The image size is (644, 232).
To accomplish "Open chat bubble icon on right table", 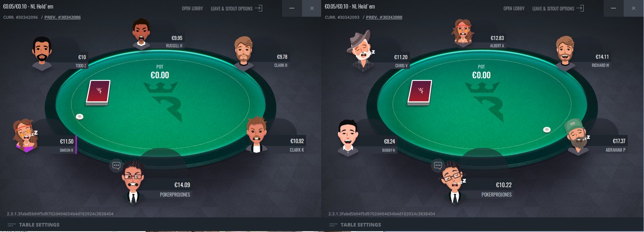I will click(x=438, y=166).
